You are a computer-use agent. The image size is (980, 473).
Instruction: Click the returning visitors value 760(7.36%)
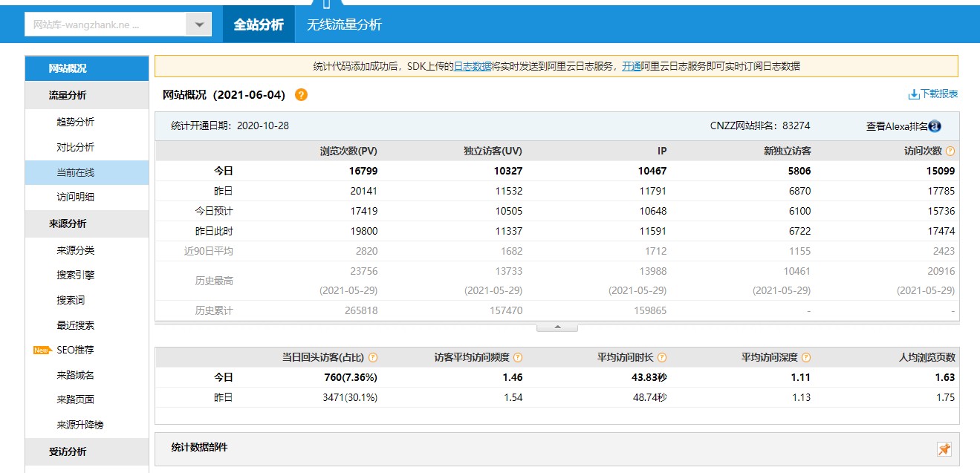[x=351, y=377]
